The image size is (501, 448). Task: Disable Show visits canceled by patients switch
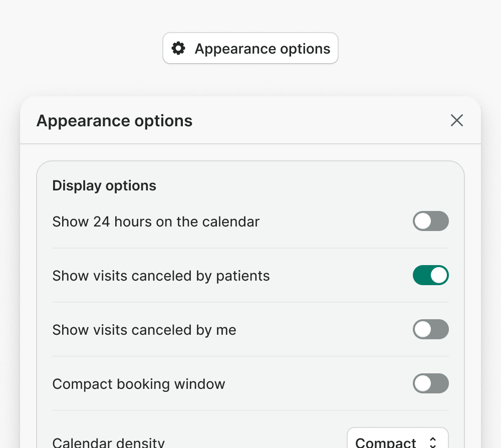pos(431,275)
